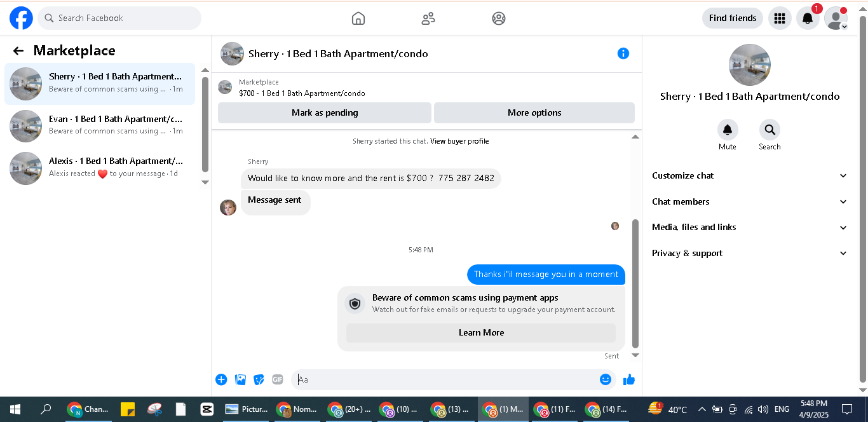This screenshot has width=868, height=422.
Task: Open Snipping Tool from taskbar
Action: click(154, 409)
